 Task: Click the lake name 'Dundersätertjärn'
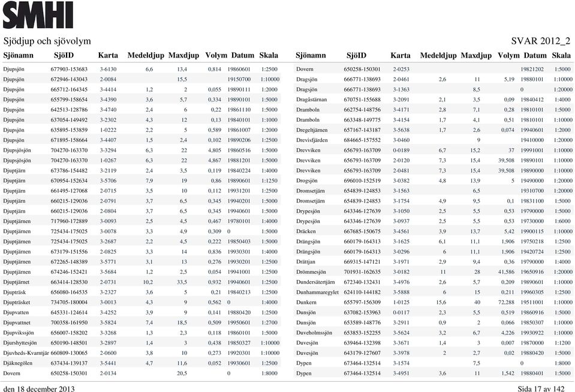point(315,282)
